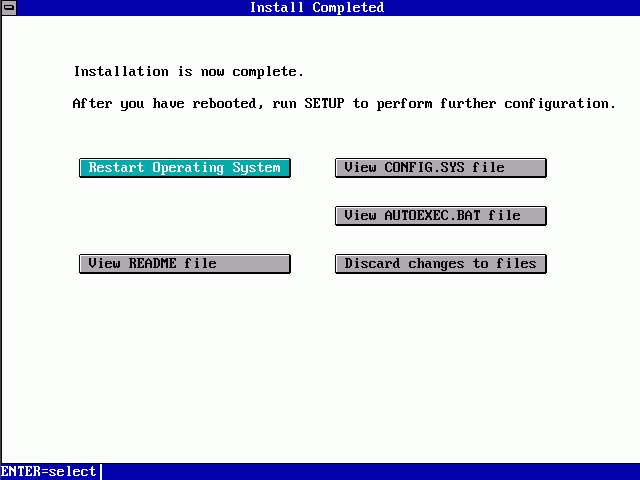Reboot now using the highlighted cyan button
Screen dimensions: 640x480
(184, 168)
